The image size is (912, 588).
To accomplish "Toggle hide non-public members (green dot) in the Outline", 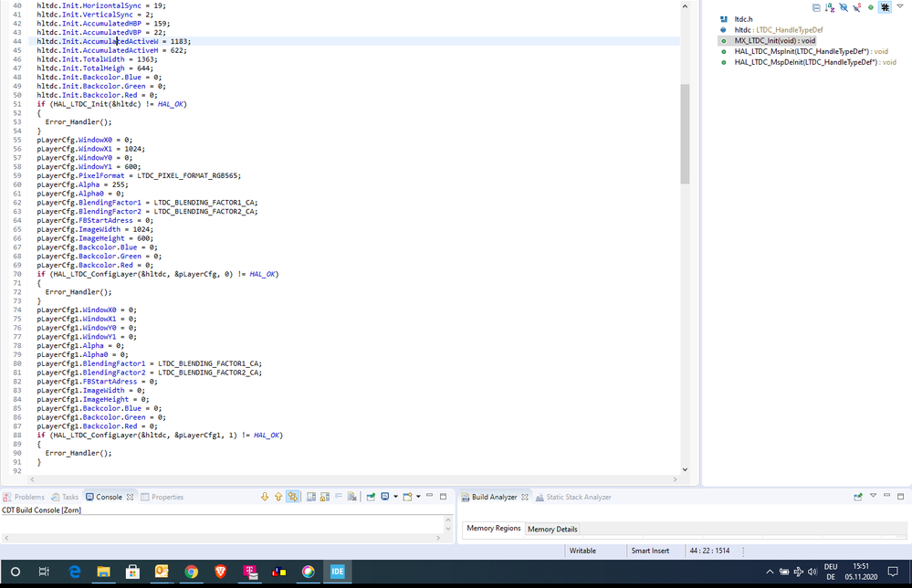I will pyautogui.click(x=871, y=7).
